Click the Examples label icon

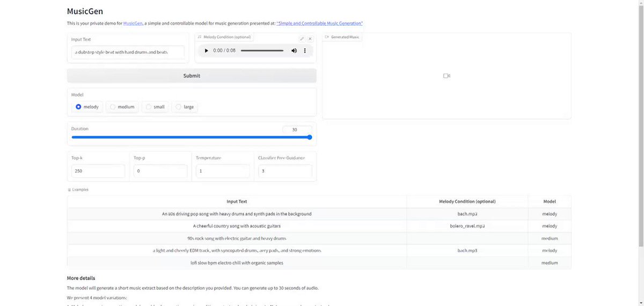click(x=69, y=190)
